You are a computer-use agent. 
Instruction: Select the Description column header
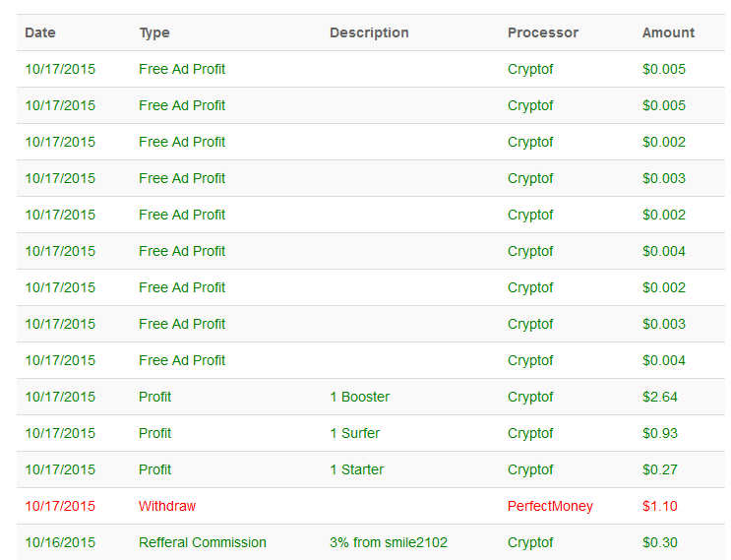tap(369, 32)
